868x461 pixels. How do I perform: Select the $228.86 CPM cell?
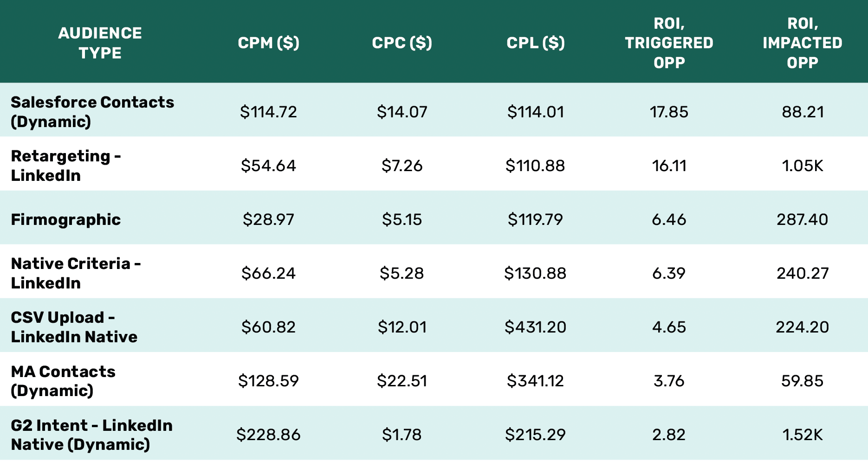268,435
